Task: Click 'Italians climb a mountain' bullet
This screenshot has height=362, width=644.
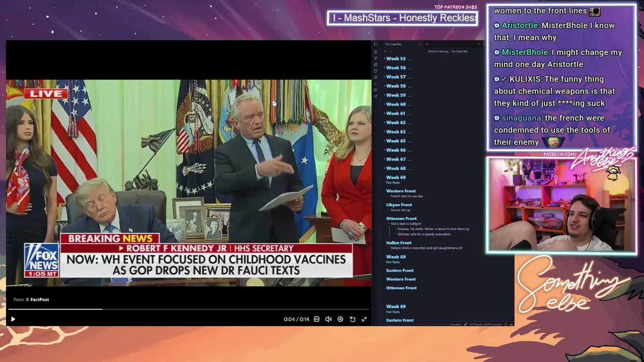Action: 426,248
